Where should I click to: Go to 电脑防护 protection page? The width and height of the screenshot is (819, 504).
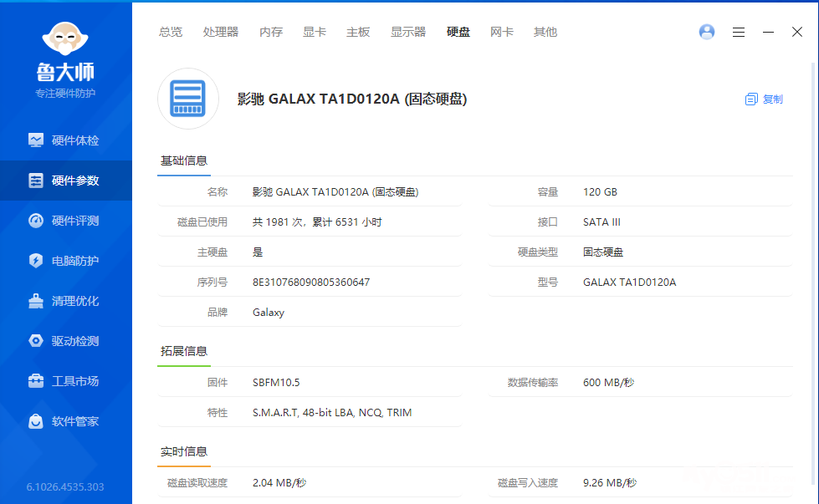click(65, 261)
